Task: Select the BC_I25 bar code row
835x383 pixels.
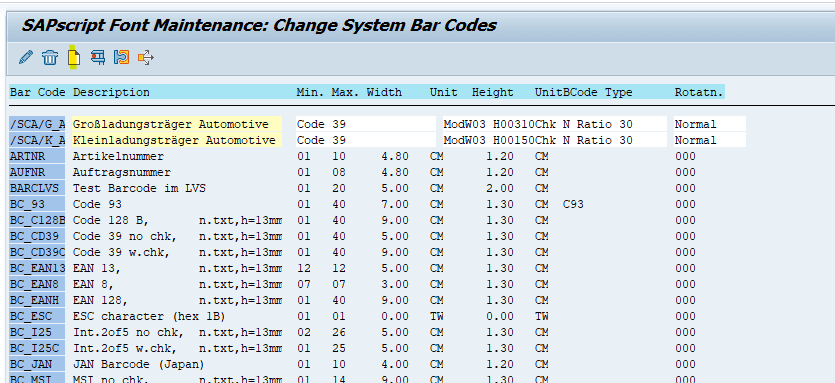Action: [x=37, y=332]
